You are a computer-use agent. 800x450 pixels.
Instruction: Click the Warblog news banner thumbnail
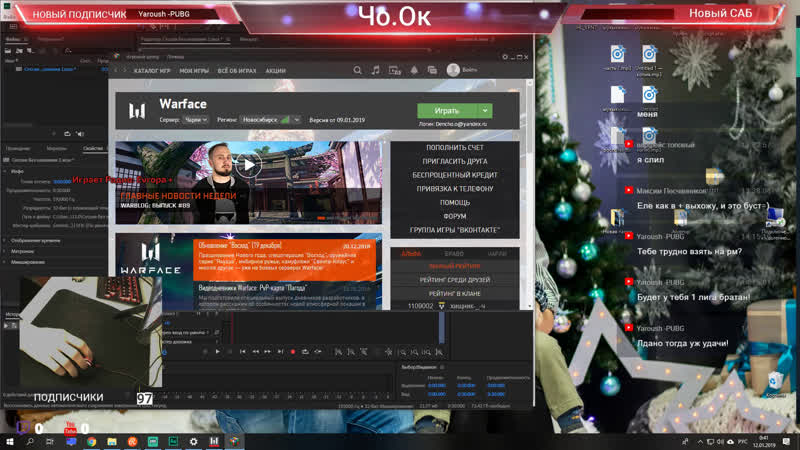click(248, 183)
